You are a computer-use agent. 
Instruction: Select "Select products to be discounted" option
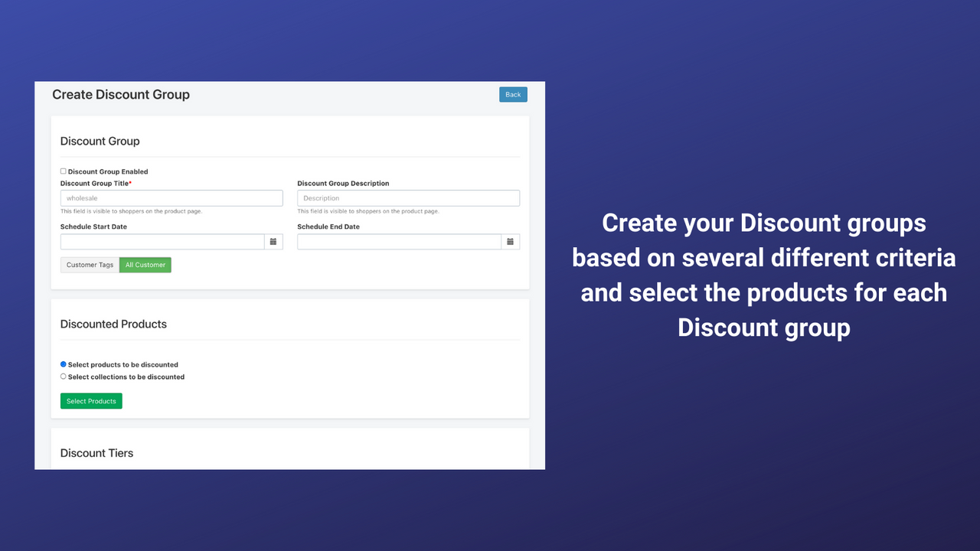coord(63,364)
